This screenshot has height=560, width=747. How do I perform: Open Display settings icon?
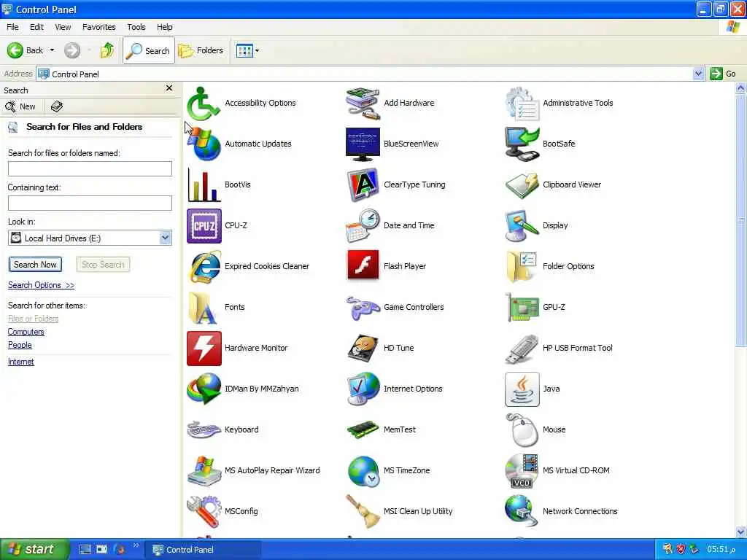[522, 226]
